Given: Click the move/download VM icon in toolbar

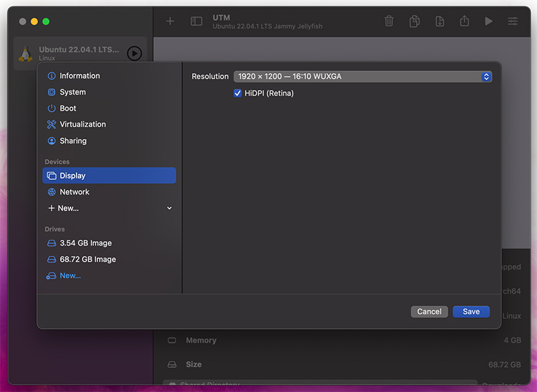Looking at the screenshot, I should [440, 21].
